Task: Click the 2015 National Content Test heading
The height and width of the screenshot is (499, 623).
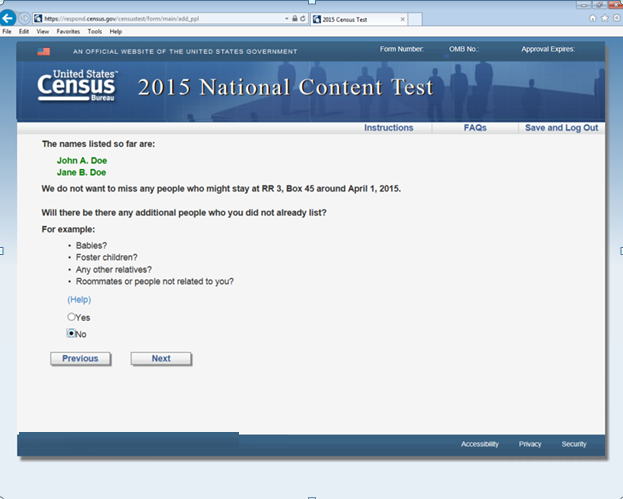Action: point(285,87)
